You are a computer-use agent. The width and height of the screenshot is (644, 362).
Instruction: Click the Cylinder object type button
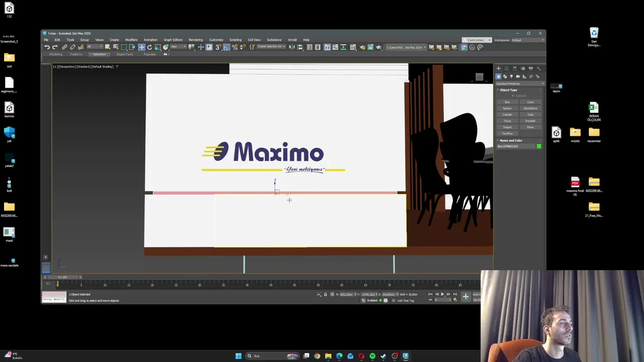(x=507, y=115)
